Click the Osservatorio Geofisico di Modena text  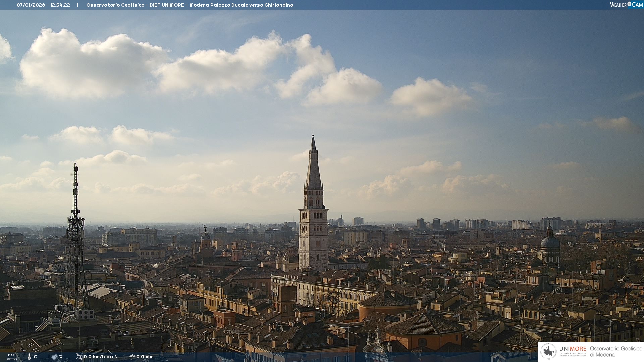(616, 351)
